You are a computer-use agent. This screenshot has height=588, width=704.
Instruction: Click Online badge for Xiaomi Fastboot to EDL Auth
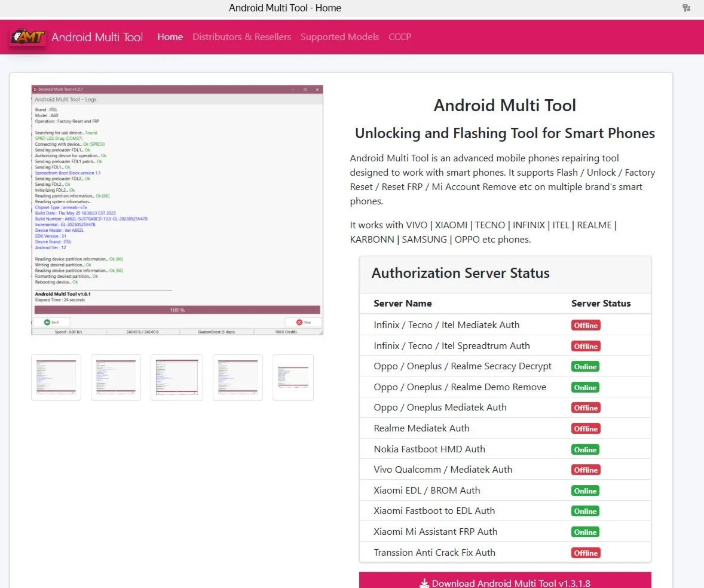586,512
